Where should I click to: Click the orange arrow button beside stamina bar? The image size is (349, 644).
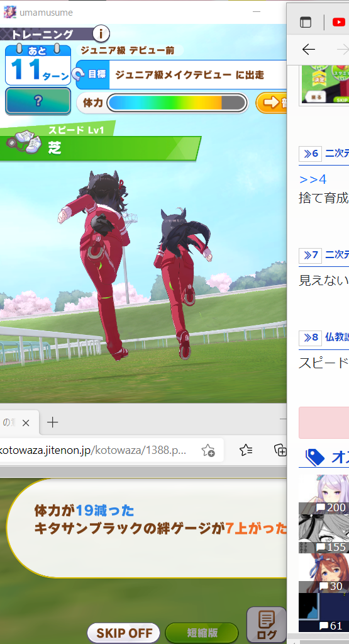[x=272, y=103]
